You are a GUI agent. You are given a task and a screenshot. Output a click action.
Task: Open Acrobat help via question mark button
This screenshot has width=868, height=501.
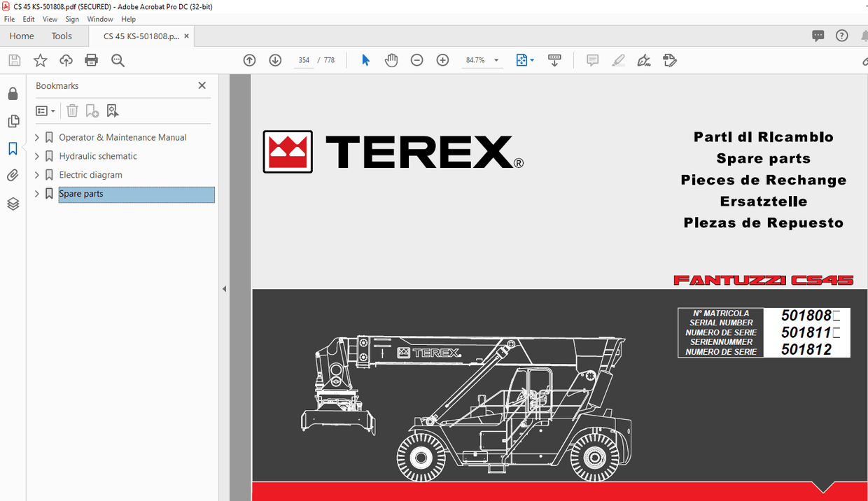pyautogui.click(x=841, y=35)
